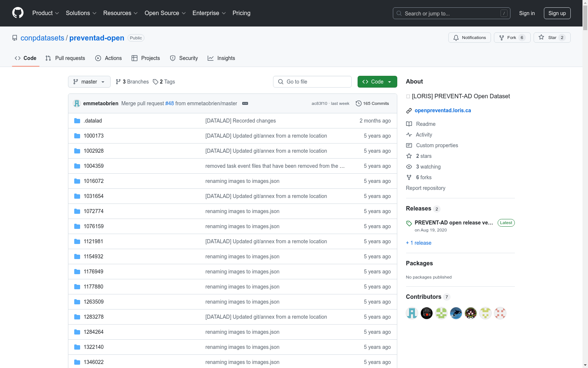Image resolution: width=588 pixels, height=368 pixels.
Task: Open folder icon for 1016072
Action: tap(77, 181)
